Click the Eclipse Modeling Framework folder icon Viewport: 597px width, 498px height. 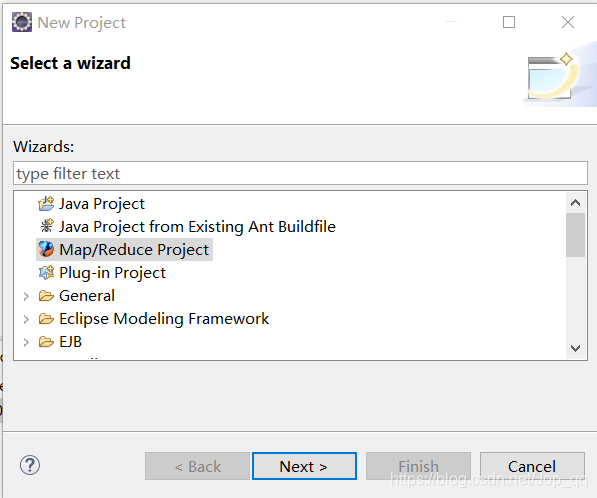pyautogui.click(x=46, y=319)
